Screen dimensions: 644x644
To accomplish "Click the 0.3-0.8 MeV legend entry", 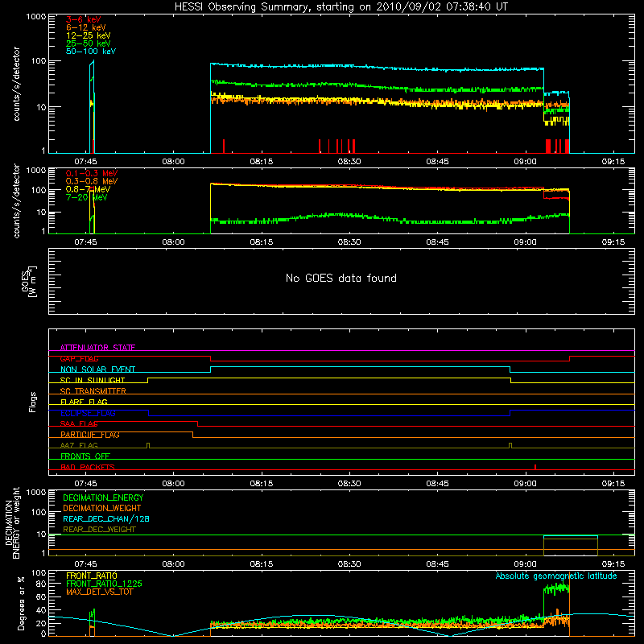I will [x=92, y=181].
